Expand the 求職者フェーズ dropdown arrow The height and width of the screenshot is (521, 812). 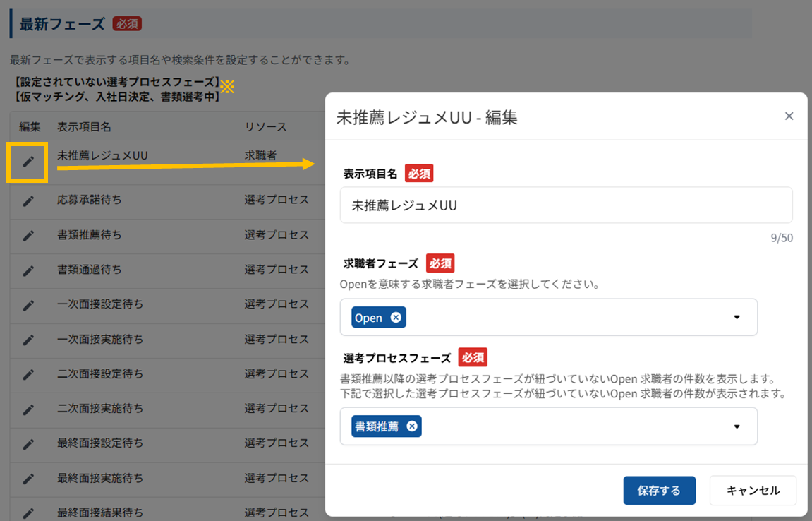pyautogui.click(x=737, y=318)
